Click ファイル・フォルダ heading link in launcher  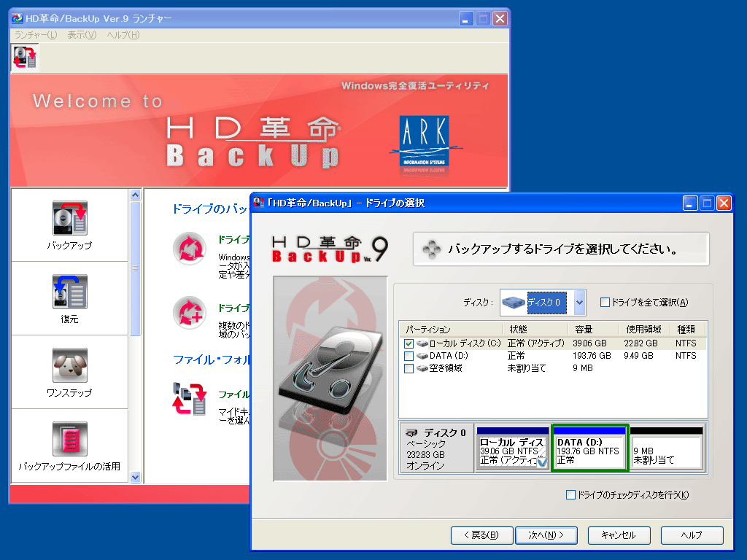(211, 359)
